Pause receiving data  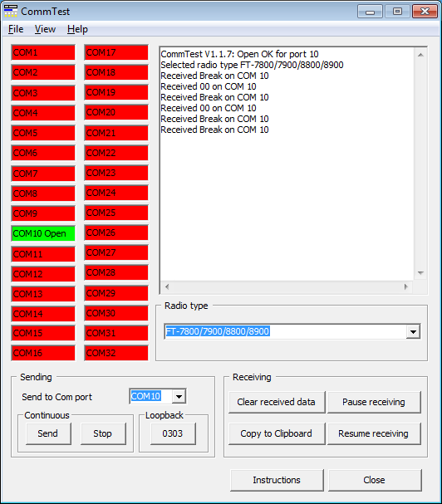(x=374, y=402)
